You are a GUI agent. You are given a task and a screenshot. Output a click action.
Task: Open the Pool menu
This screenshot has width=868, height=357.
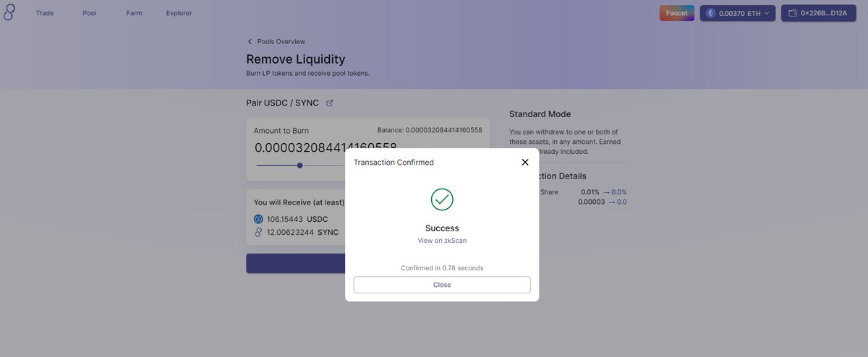pos(90,13)
